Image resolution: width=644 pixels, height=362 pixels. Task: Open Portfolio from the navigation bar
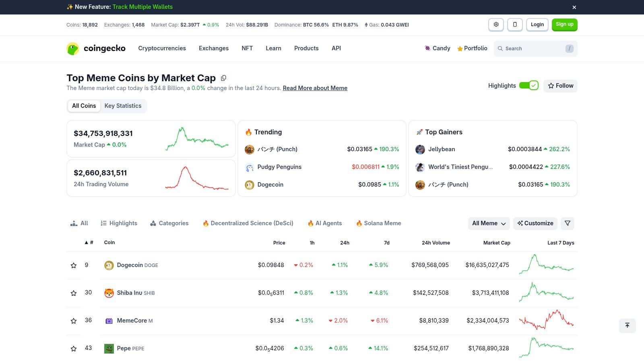[472, 48]
